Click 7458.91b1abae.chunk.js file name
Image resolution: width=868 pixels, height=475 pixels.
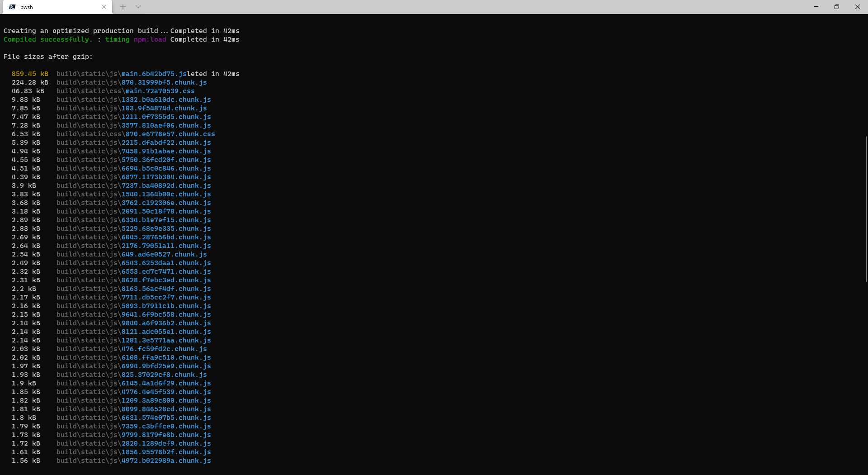(166, 151)
